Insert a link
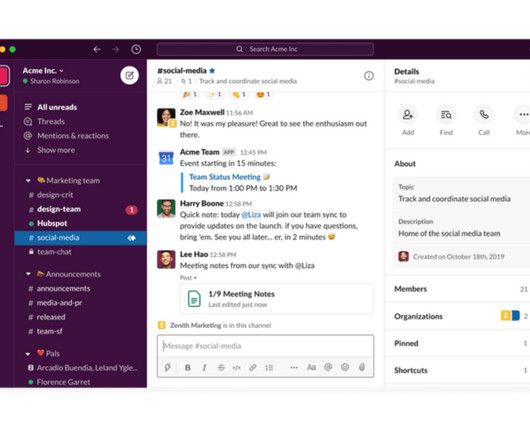The width and height of the screenshot is (530, 442). point(252,368)
